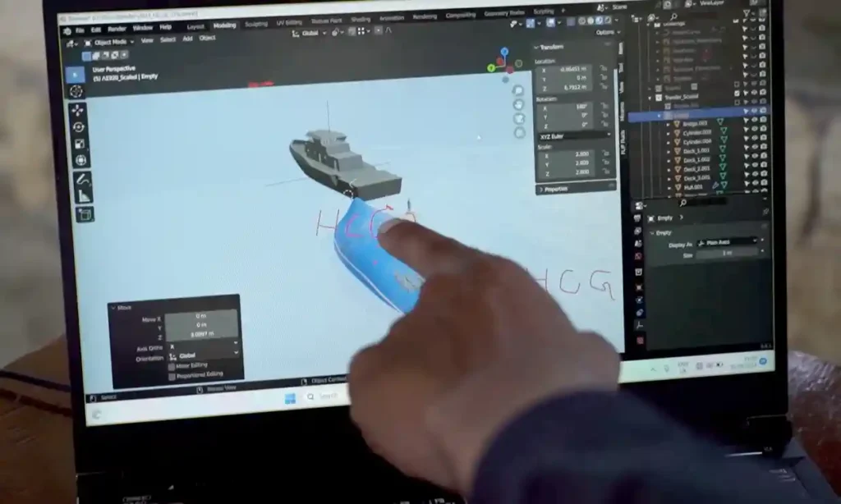841x504 pixels.
Task: Select solid viewport shading
Action: tap(591, 21)
